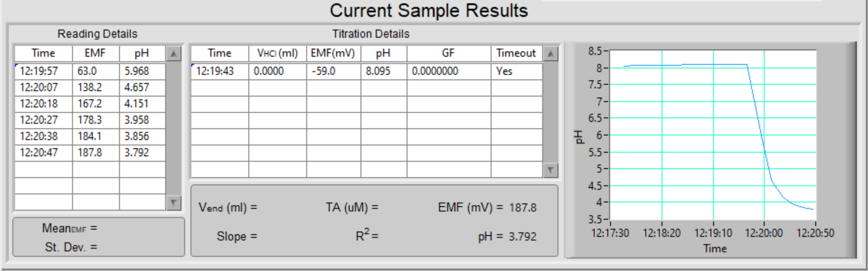The width and height of the screenshot is (868, 271).
Task: Select pH cell 5.968
Action: pos(142,71)
